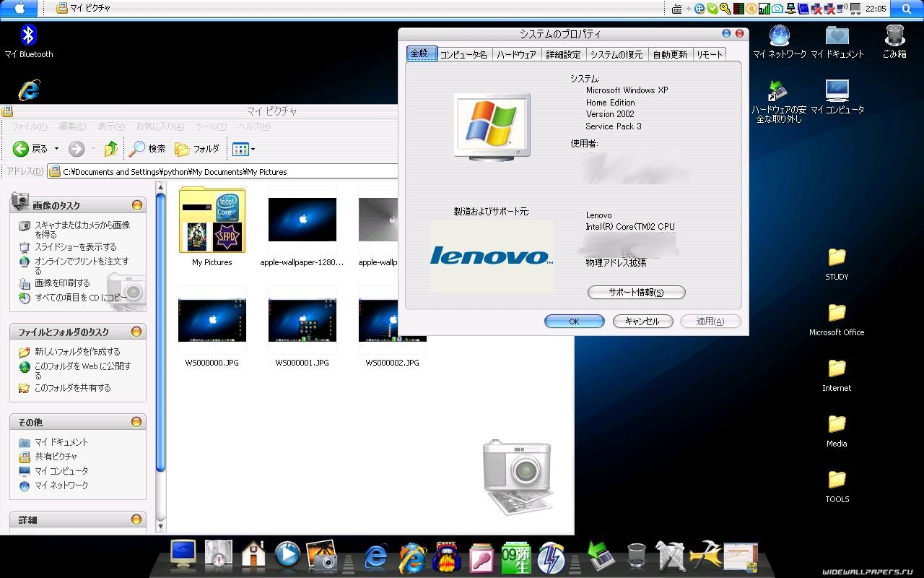924x578 pixels.
Task: Open マイ ドキュメント link in その他 panel
Action: coord(61,441)
